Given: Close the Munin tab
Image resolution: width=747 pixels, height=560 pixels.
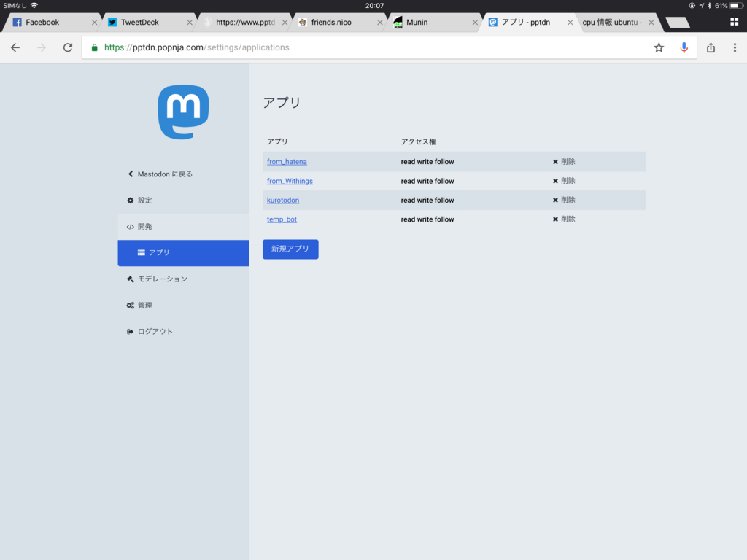Looking at the screenshot, I should click(474, 23).
